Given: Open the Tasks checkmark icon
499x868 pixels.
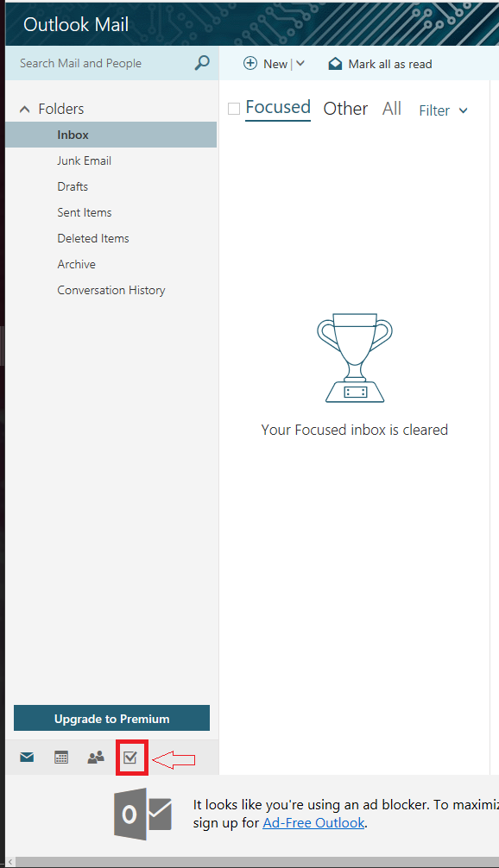Looking at the screenshot, I should pyautogui.click(x=130, y=757).
